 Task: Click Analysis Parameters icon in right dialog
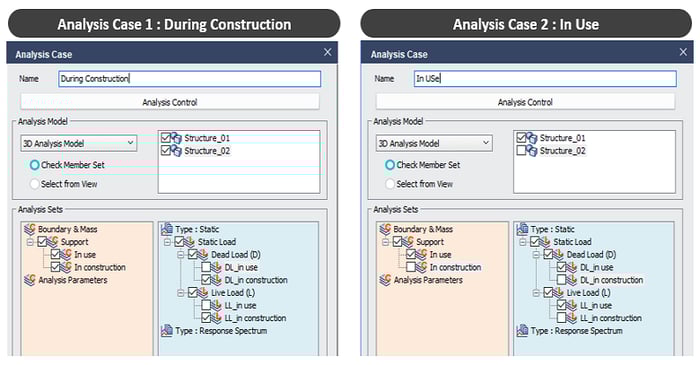pyautogui.click(x=385, y=280)
